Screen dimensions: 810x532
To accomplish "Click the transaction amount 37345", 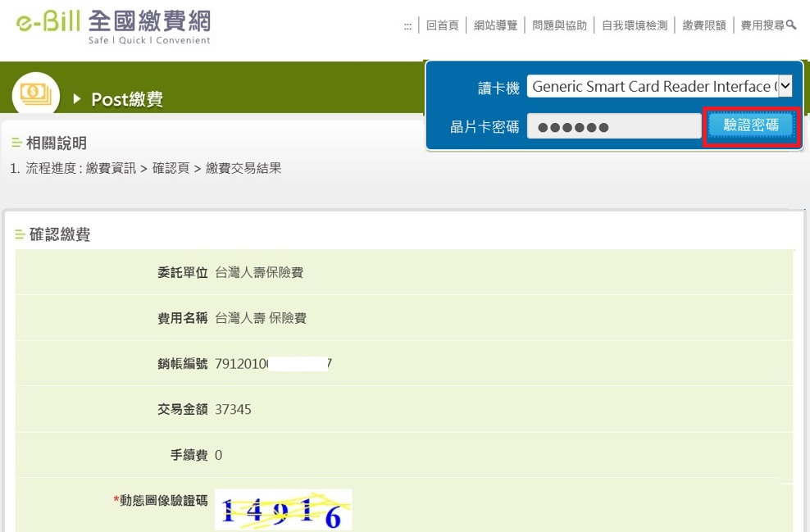I will [233, 410].
